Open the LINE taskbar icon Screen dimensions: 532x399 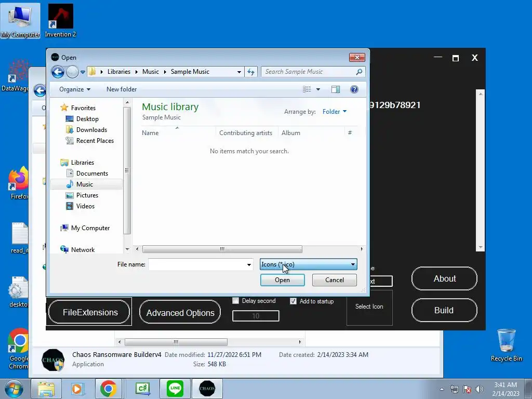[x=175, y=389]
